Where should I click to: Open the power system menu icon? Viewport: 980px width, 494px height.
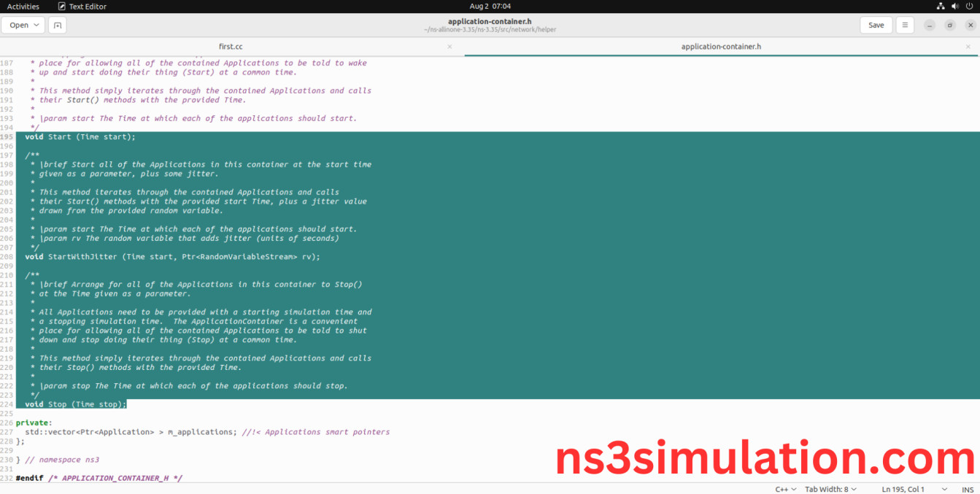pyautogui.click(x=968, y=6)
